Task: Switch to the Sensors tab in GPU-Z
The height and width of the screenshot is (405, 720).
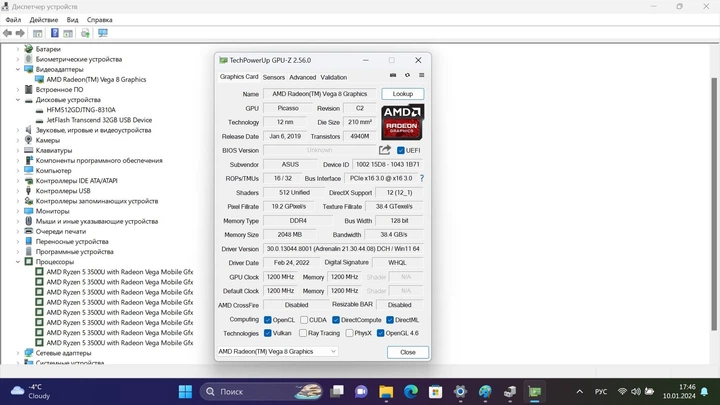Action: click(274, 77)
